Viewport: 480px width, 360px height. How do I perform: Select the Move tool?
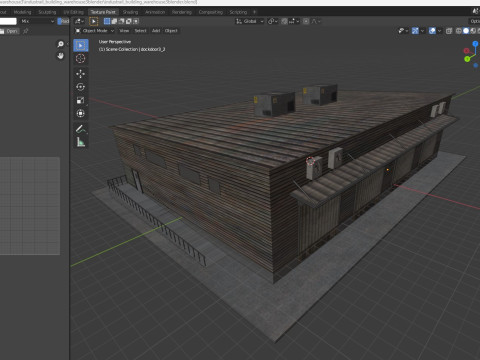tap(81, 74)
